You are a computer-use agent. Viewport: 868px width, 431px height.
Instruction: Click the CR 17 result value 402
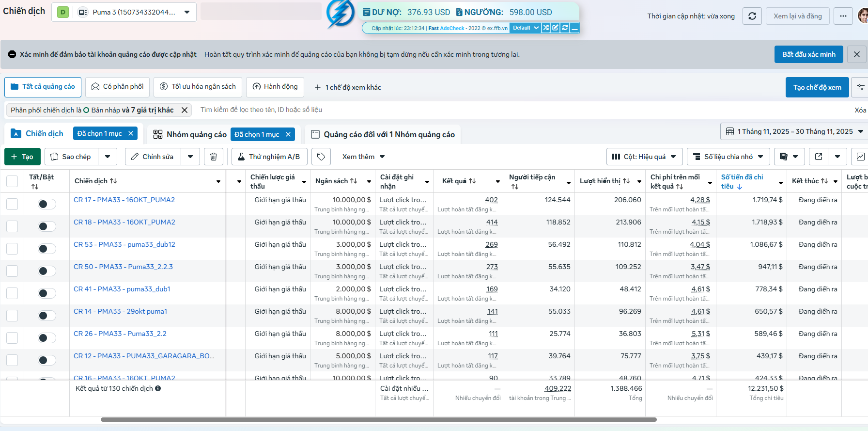point(491,200)
